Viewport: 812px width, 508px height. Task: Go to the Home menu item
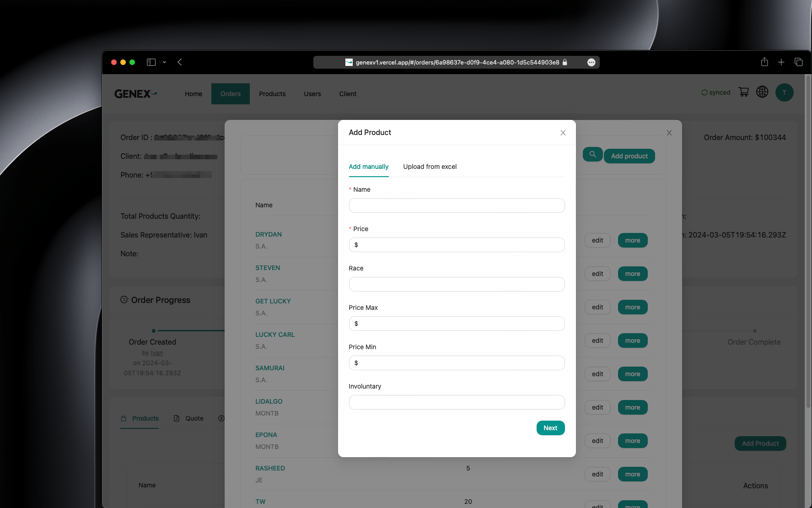[194, 94]
